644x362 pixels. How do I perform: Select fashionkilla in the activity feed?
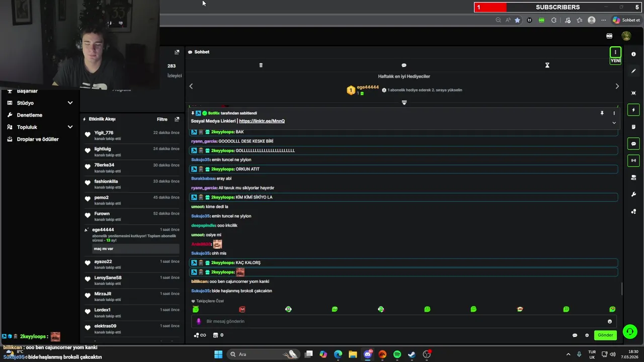[x=106, y=182]
